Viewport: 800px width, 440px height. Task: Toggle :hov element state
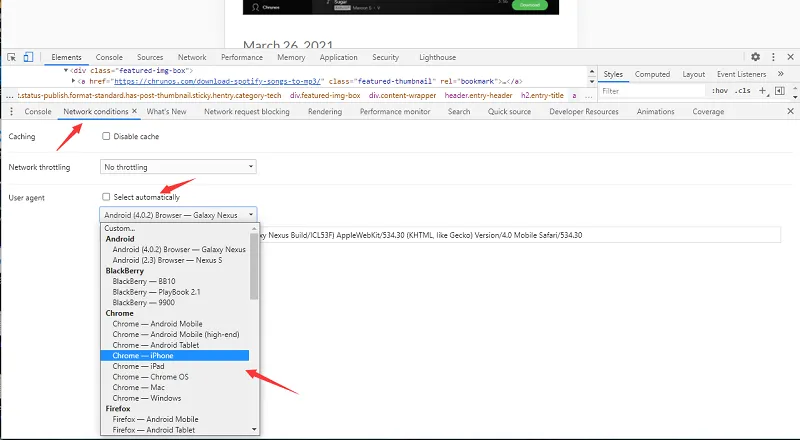pos(719,91)
